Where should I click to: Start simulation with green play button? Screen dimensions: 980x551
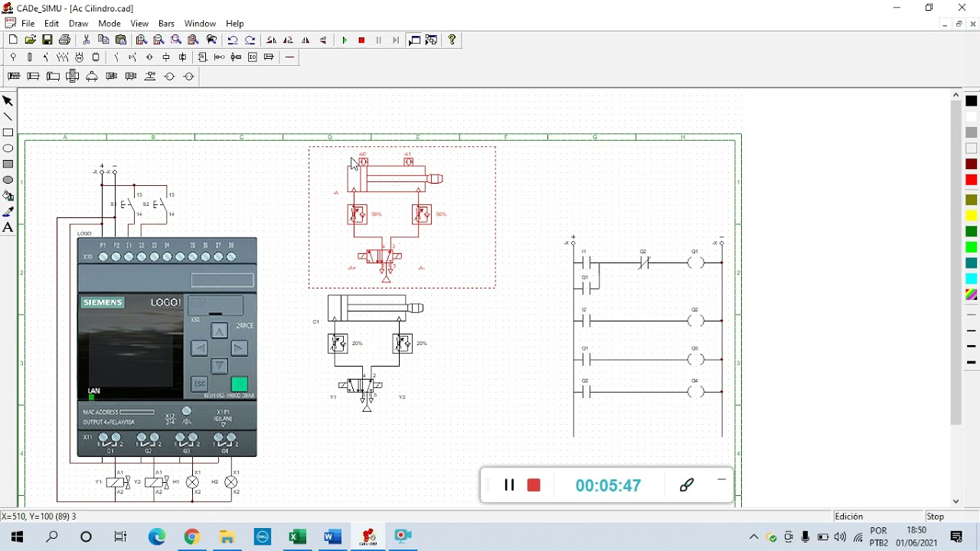click(345, 40)
